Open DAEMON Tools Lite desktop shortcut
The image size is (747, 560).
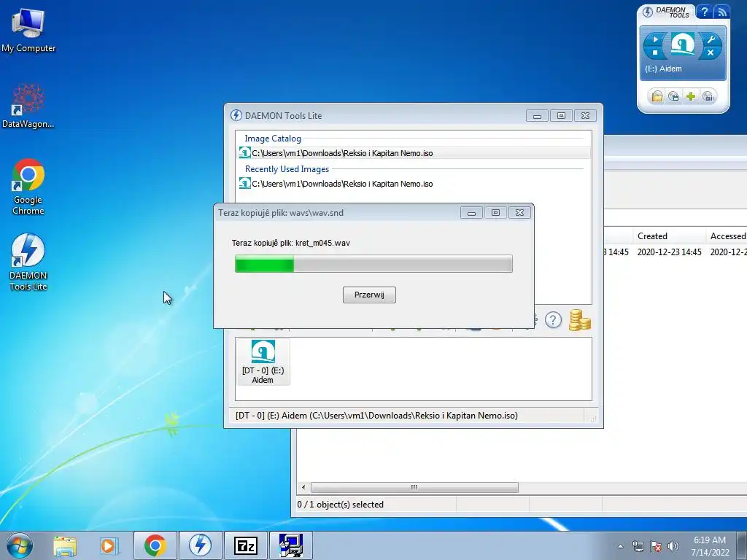point(28,262)
